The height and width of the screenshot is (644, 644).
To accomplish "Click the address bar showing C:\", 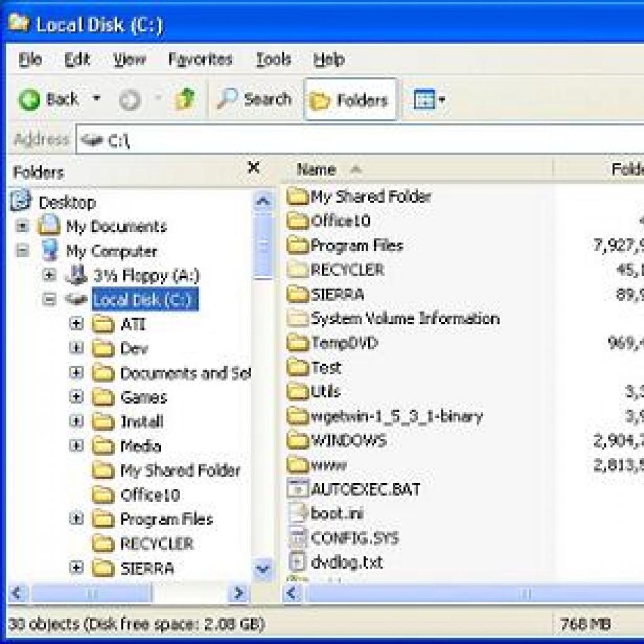I will coord(362,140).
